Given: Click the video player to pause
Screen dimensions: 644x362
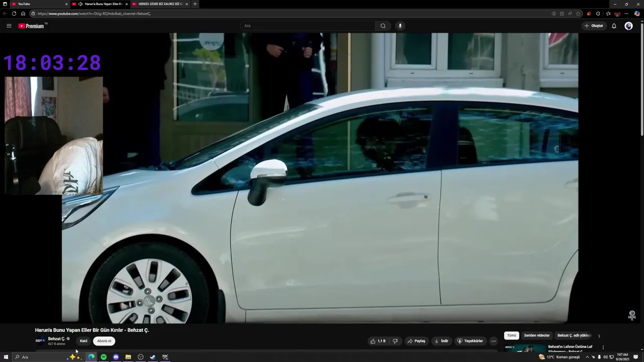Looking at the screenshot, I should 320,178.
